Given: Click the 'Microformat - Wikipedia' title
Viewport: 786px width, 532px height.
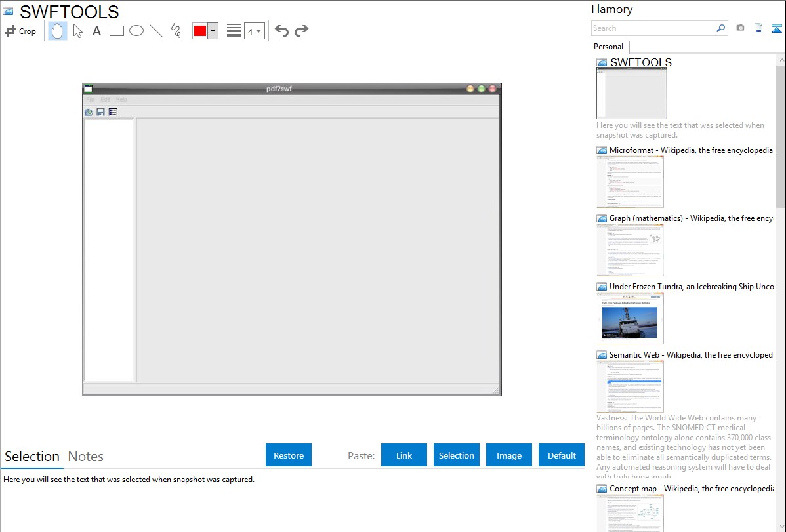Looking at the screenshot, I should (x=692, y=150).
